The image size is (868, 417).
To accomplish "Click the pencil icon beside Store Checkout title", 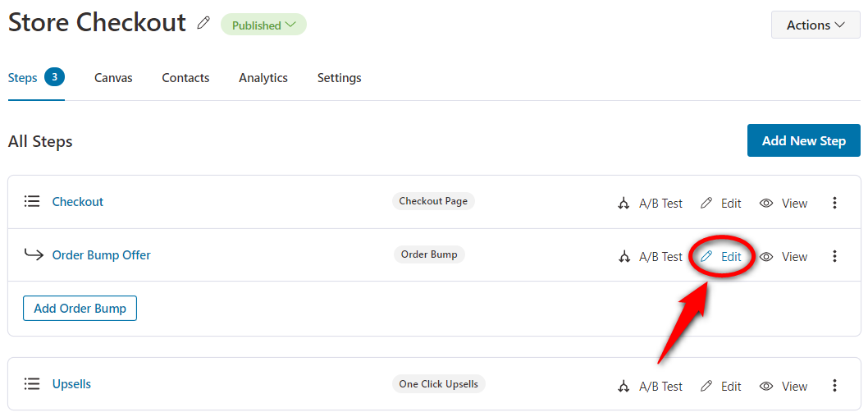I will pos(203,23).
